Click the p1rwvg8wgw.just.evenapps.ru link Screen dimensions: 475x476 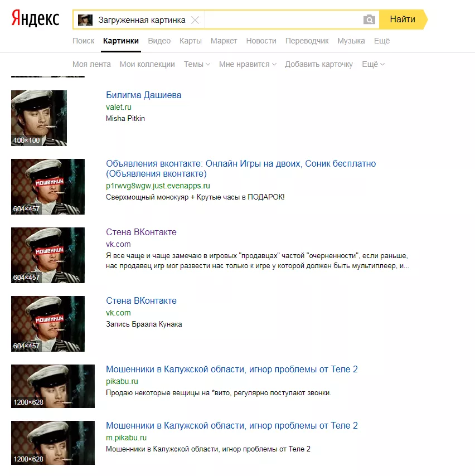click(158, 186)
